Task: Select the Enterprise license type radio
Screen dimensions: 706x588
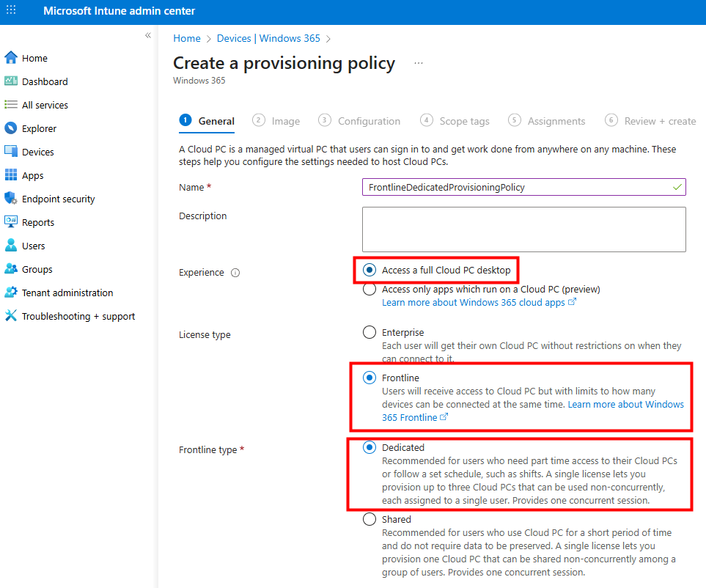Action: (370, 332)
